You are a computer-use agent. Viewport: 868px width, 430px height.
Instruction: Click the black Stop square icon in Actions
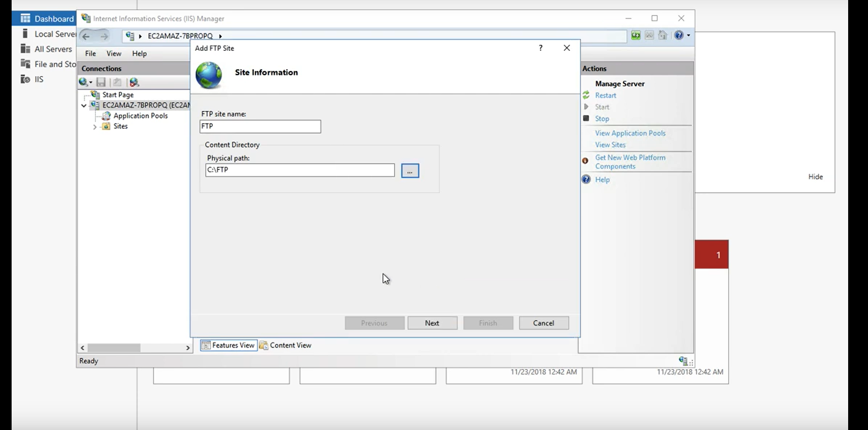586,118
